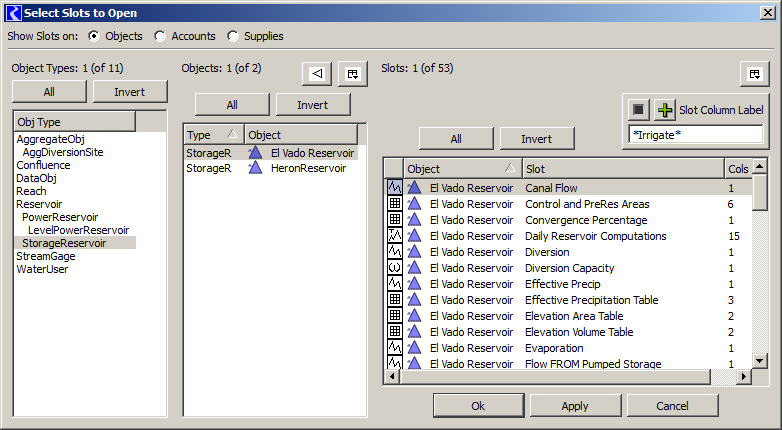Click All button above Slots table
This screenshot has height=430, width=782.
456,139
